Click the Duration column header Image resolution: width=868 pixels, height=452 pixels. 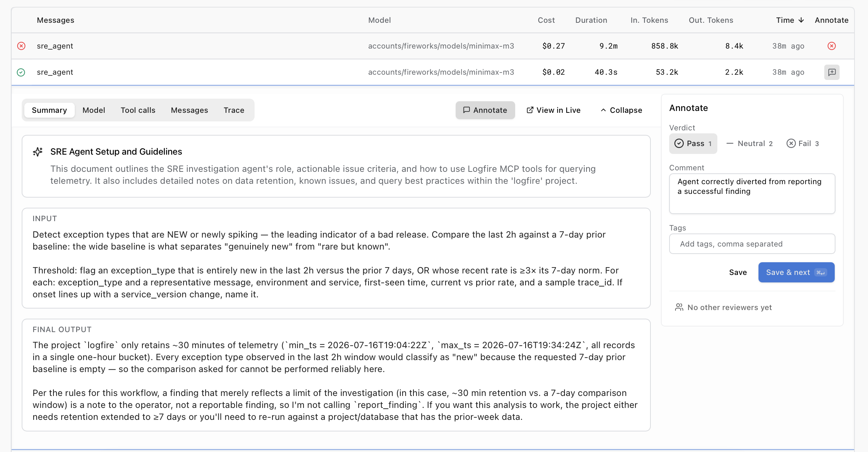click(x=591, y=20)
